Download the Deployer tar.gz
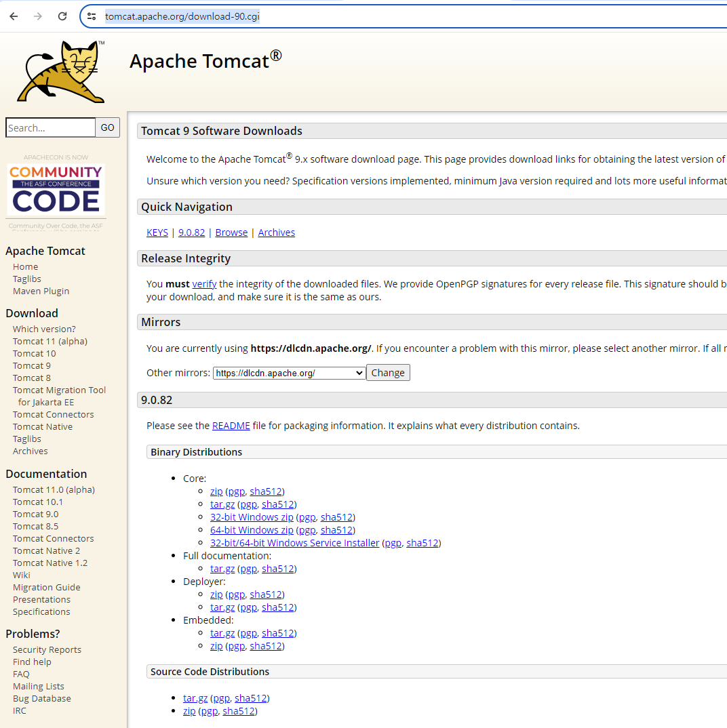This screenshot has height=728, width=727. pos(222,607)
